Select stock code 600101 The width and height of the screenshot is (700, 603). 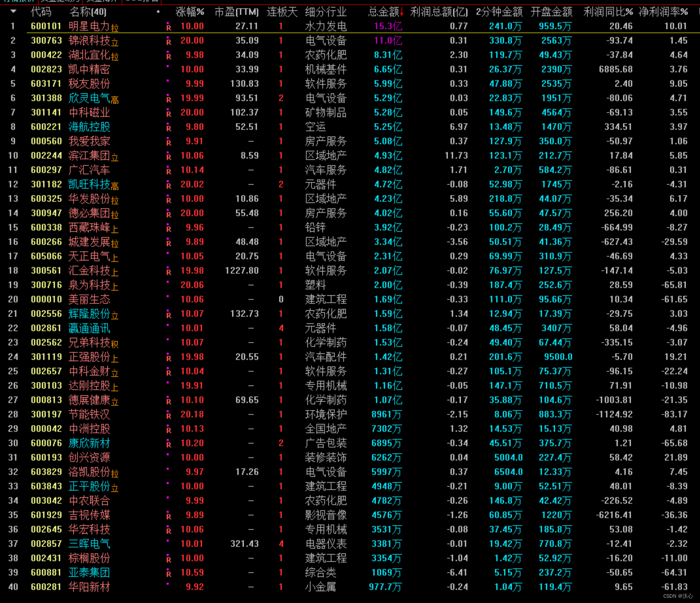tap(46, 26)
